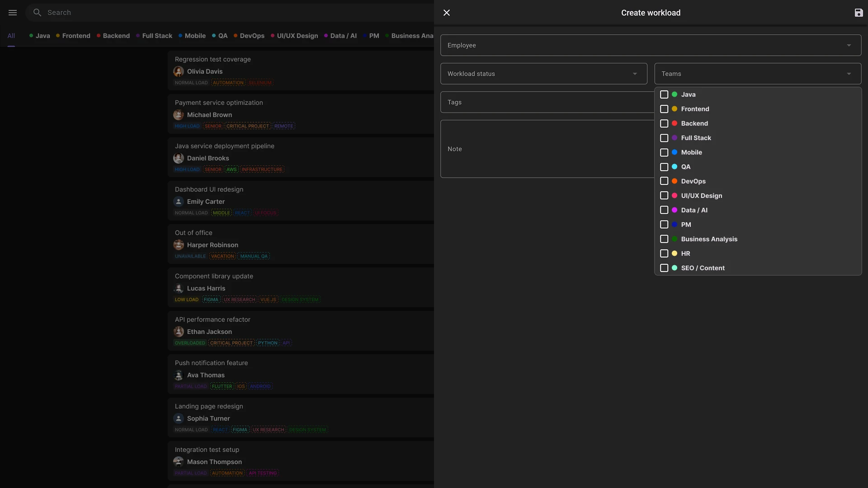Click Olivia Davis avatar
868x488 pixels.
[x=179, y=71]
